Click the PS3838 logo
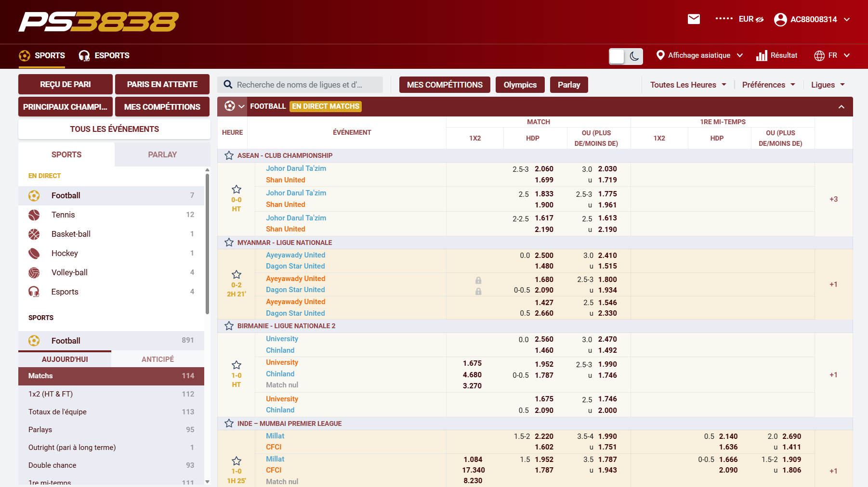This screenshot has height=487, width=868. coord(98,22)
